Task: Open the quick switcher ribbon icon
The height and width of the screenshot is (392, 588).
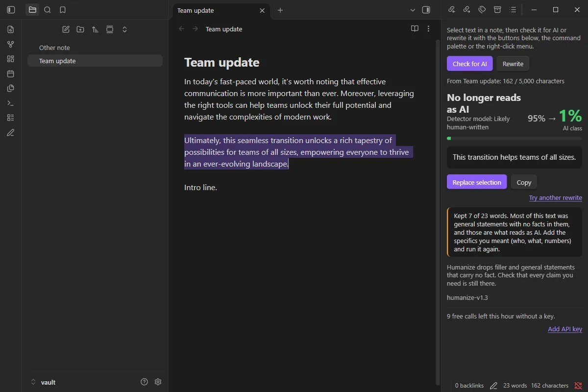Action: 11,29
